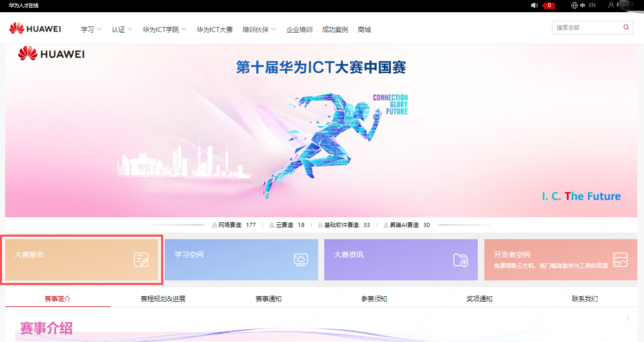The image size is (644, 342).
Task: Click the folder icon on 大赛资讯 card
Action: (462, 260)
